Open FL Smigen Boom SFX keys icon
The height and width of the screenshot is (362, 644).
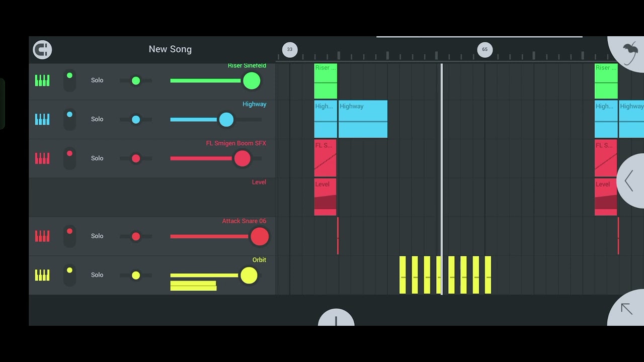(42, 158)
